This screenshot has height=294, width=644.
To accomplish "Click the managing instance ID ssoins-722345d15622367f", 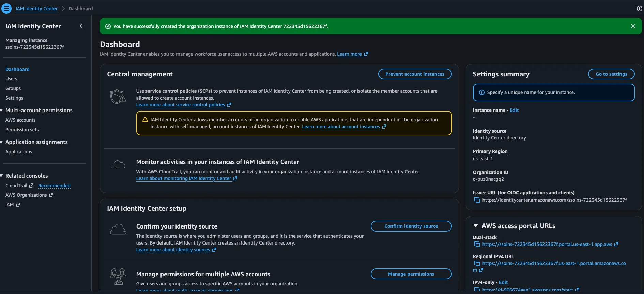I will 35,47.
